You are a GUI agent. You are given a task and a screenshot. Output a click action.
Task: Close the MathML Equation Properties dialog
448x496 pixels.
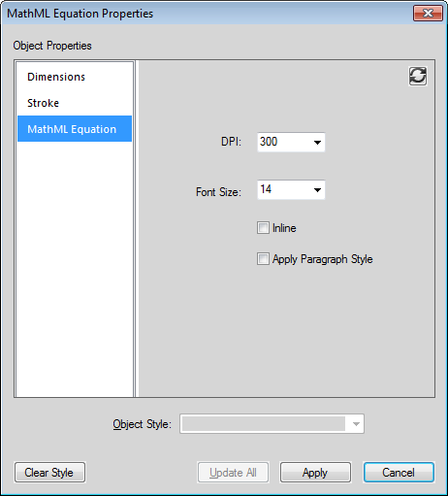click(x=428, y=14)
